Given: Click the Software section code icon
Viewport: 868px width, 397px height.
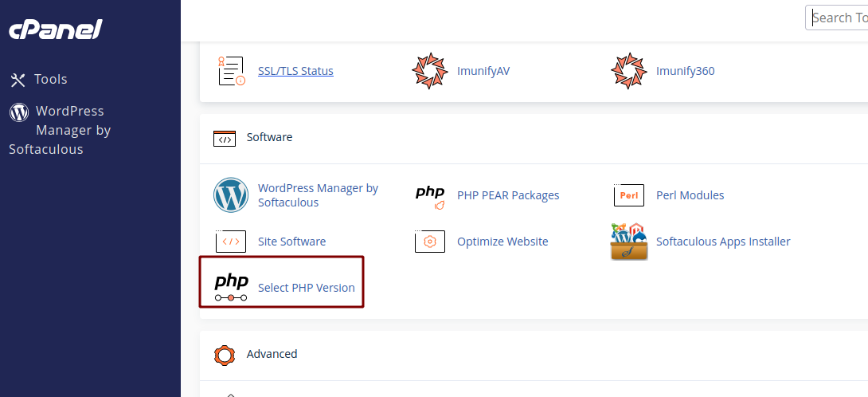Looking at the screenshot, I should [x=225, y=139].
